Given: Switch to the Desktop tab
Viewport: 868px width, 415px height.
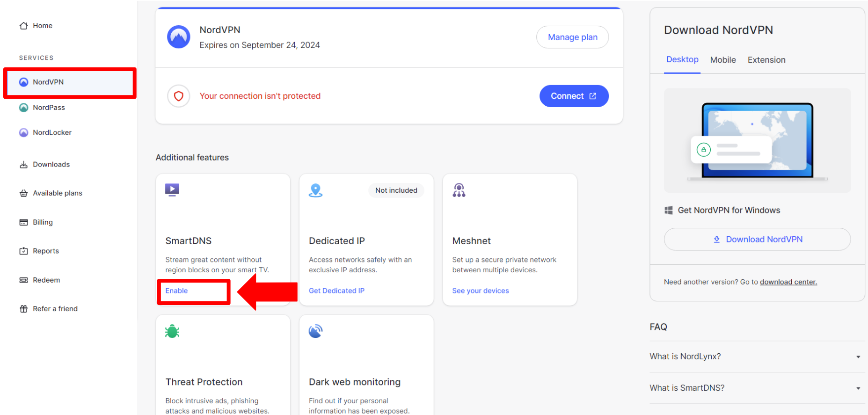Looking at the screenshot, I should pyautogui.click(x=682, y=60).
